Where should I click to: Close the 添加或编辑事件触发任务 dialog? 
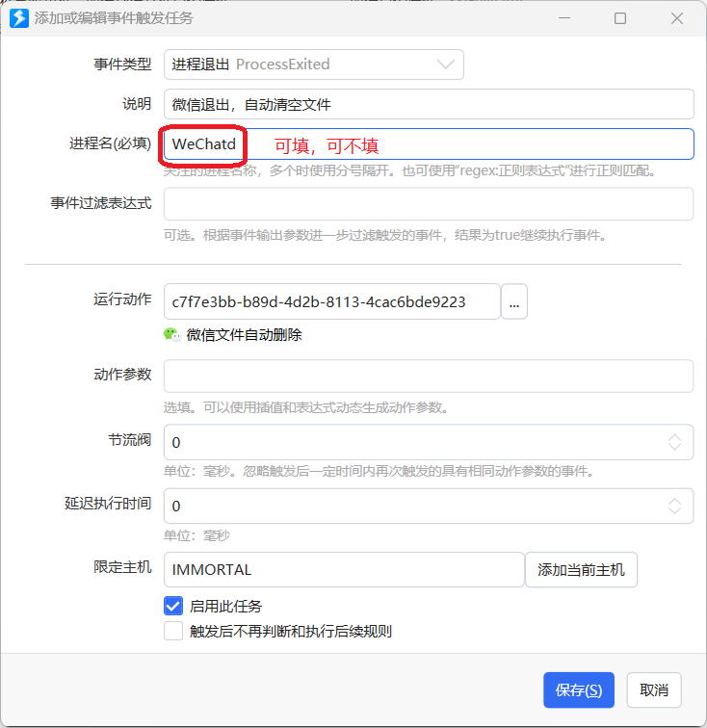677,18
